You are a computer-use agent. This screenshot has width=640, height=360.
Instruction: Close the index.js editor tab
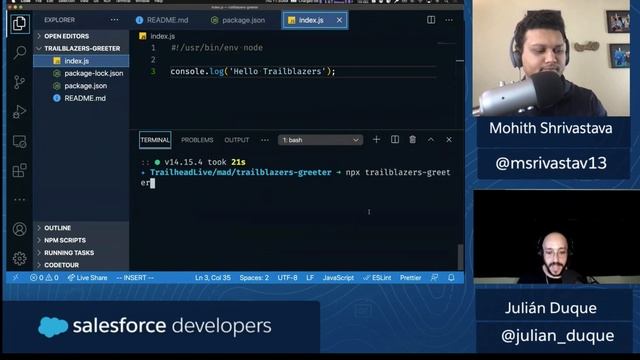(339, 20)
